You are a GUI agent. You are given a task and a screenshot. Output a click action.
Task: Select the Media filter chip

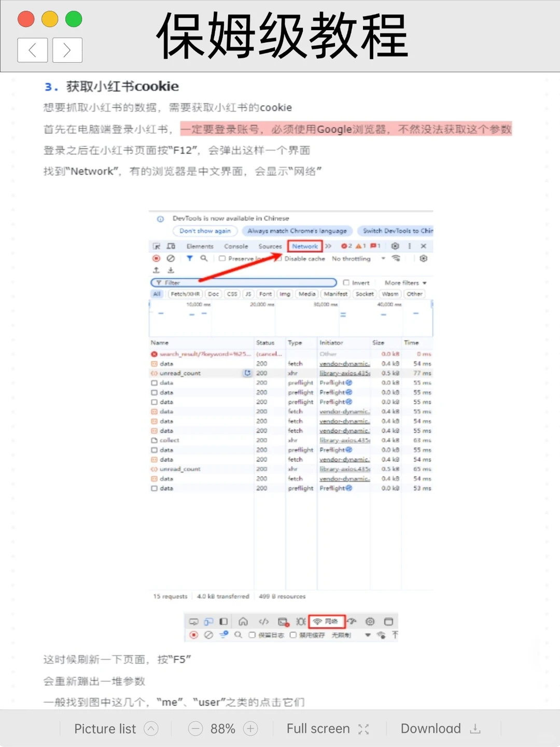pos(307,294)
